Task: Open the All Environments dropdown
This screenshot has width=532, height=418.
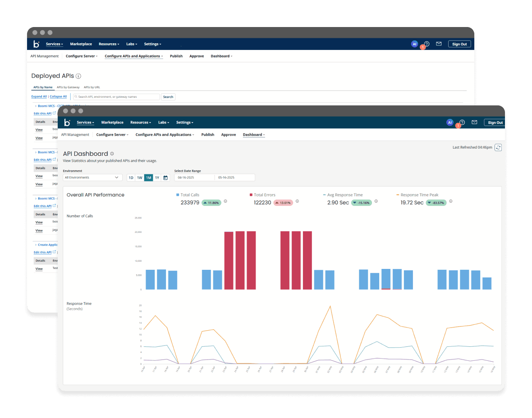Action: [x=92, y=177]
